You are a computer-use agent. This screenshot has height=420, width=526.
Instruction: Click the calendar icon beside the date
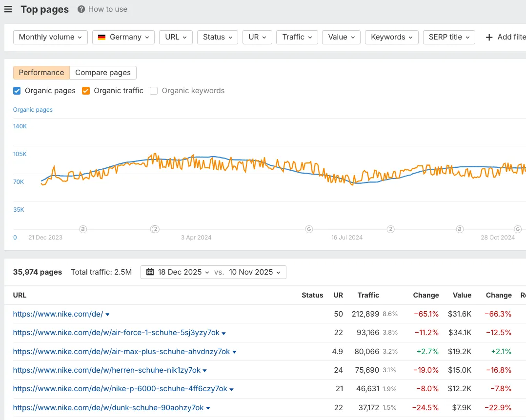pyautogui.click(x=149, y=272)
